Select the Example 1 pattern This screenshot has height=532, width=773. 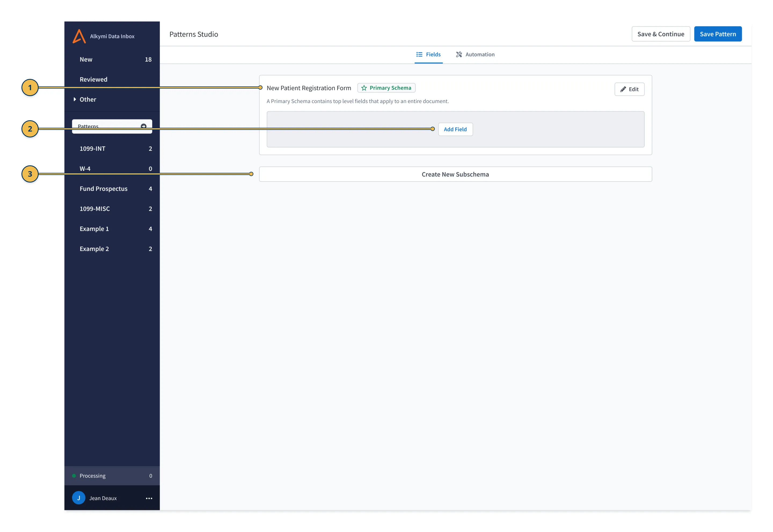pos(112,229)
